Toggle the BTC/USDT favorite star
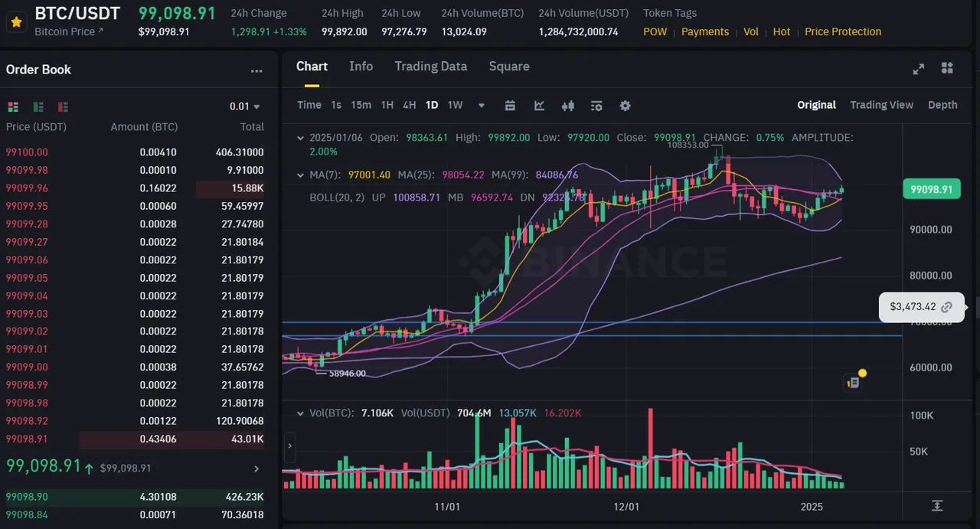The image size is (980, 529). coord(15,23)
